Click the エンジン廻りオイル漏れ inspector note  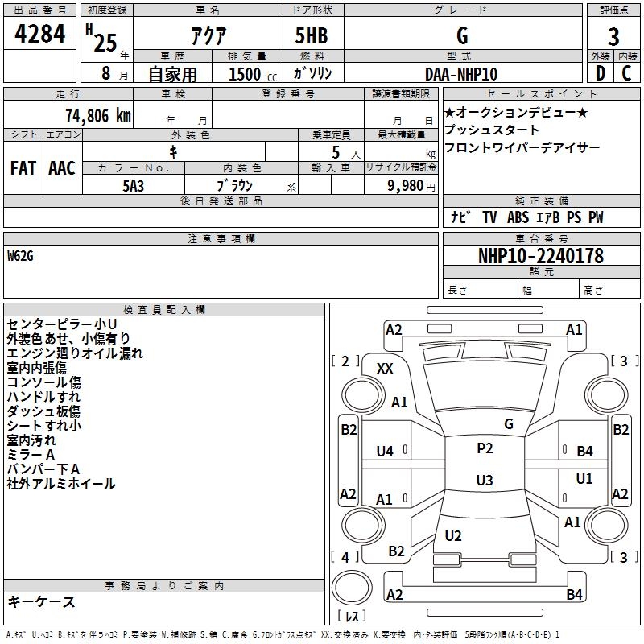point(75,353)
